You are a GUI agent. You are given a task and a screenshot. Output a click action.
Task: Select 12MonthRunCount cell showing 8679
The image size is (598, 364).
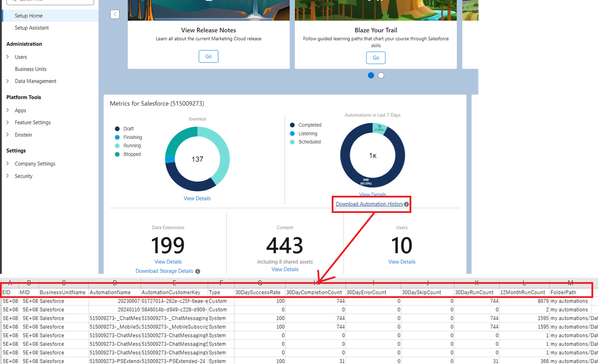pos(525,301)
